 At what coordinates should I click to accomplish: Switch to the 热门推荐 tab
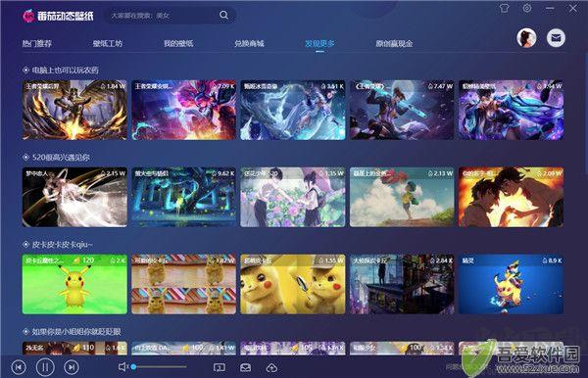(37, 43)
